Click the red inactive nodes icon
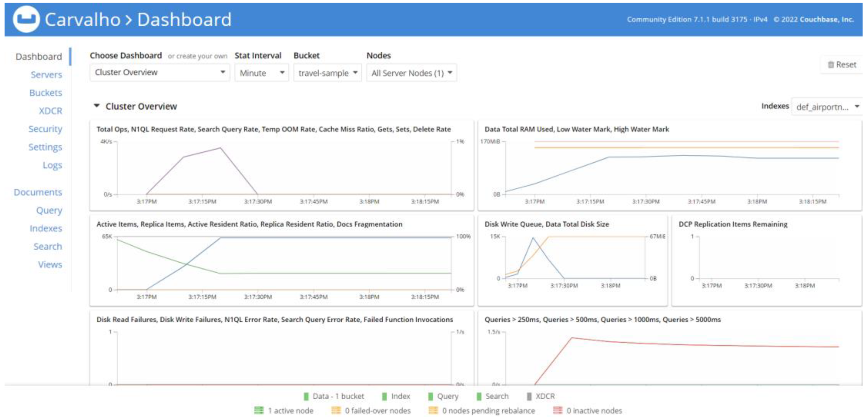The width and height of the screenshot is (868, 417). pos(558,410)
